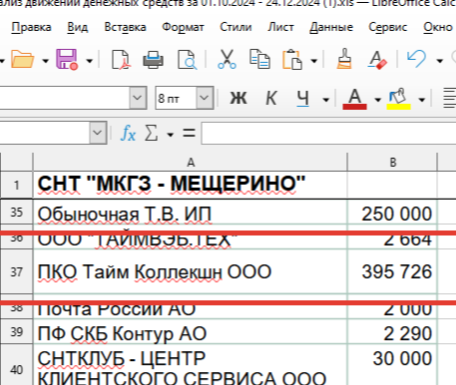Select row 37 header
This screenshot has height=385, width=456.
tap(16, 272)
